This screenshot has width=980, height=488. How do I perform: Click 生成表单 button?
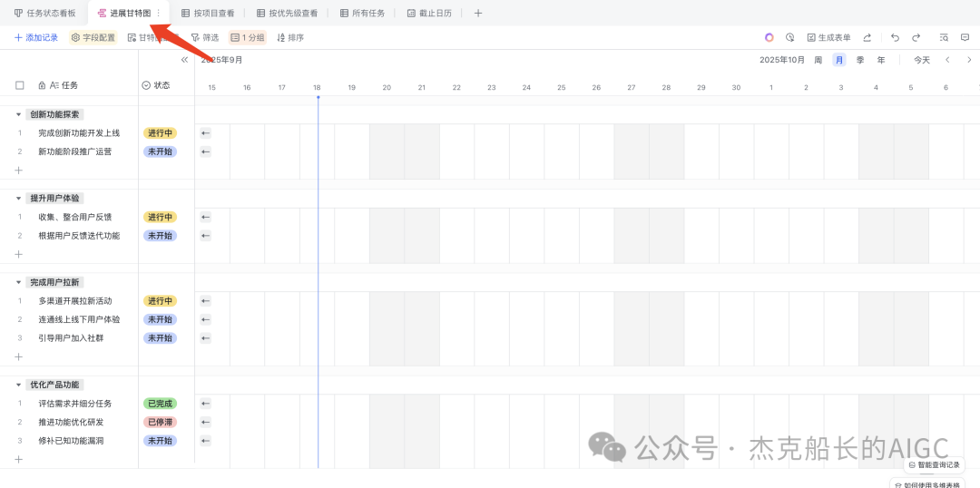[828, 37]
